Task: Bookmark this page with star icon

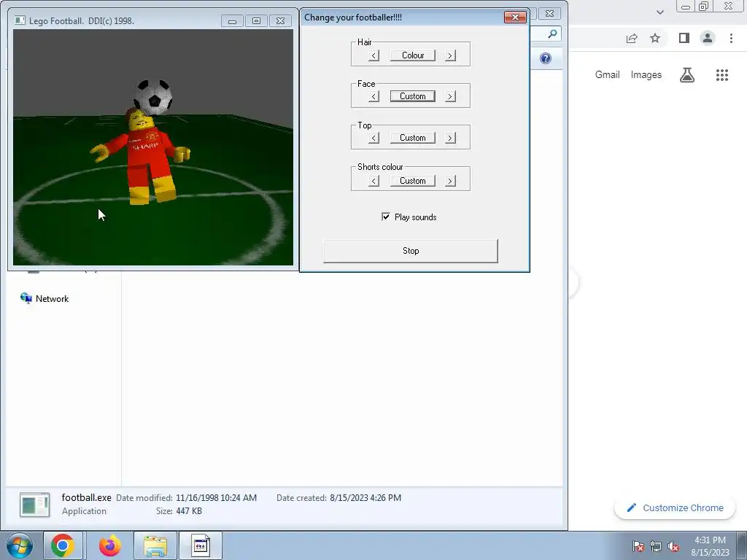Action: point(655,38)
